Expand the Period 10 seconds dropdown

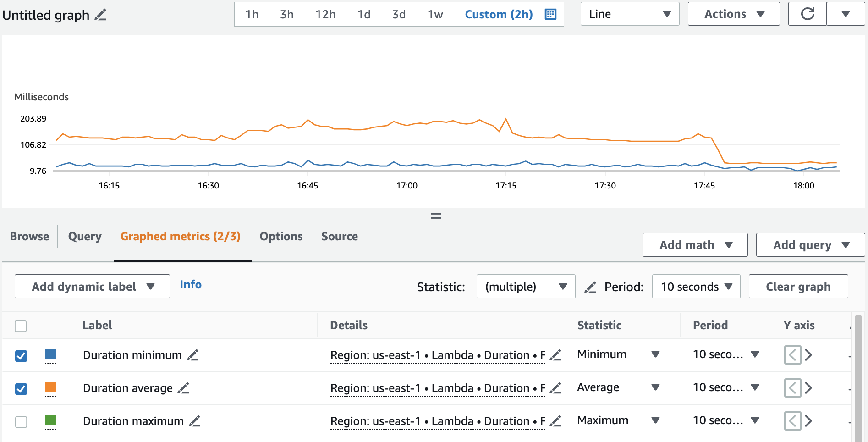tap(696, 287)
